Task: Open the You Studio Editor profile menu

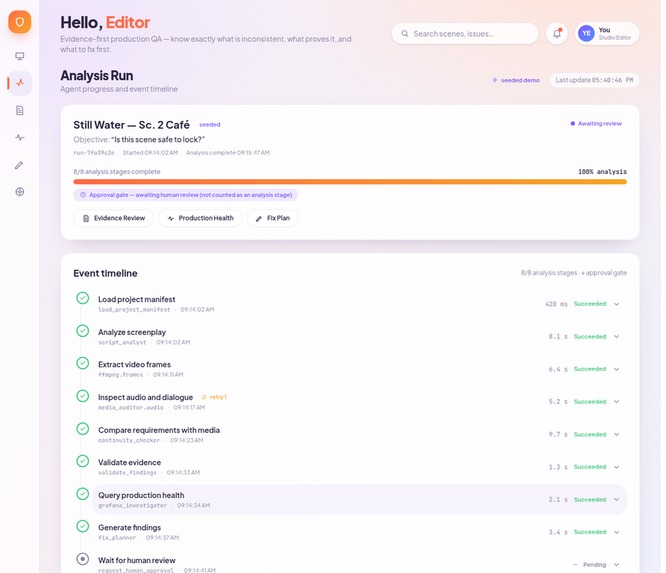Action: 607,34
